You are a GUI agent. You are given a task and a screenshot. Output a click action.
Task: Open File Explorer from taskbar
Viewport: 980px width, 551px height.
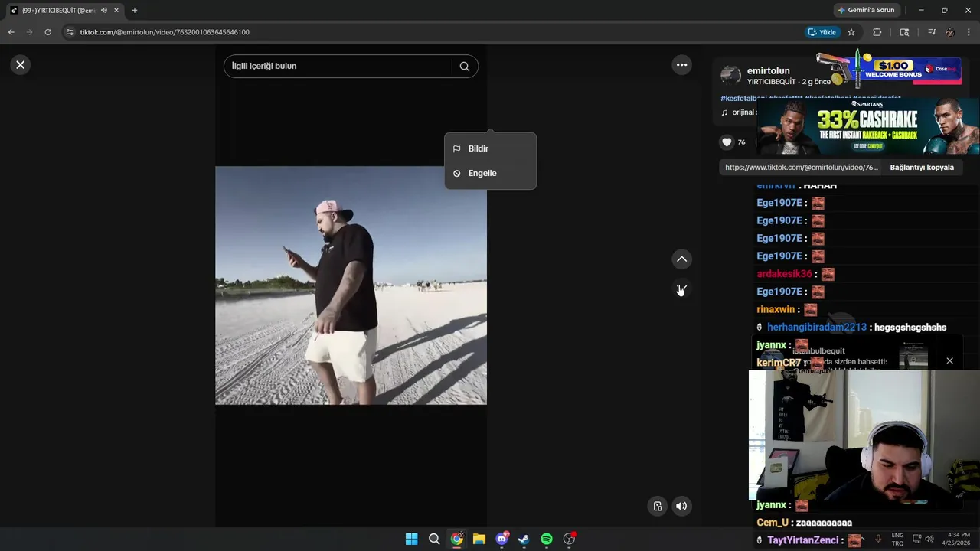point(479,539)
